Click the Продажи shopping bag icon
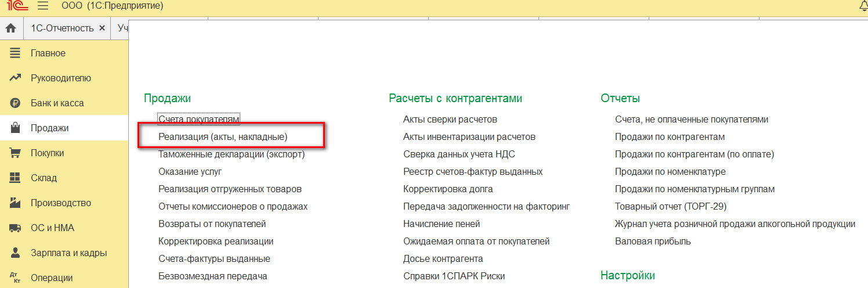This screenshot has height=288, width=868. [15, 128]
